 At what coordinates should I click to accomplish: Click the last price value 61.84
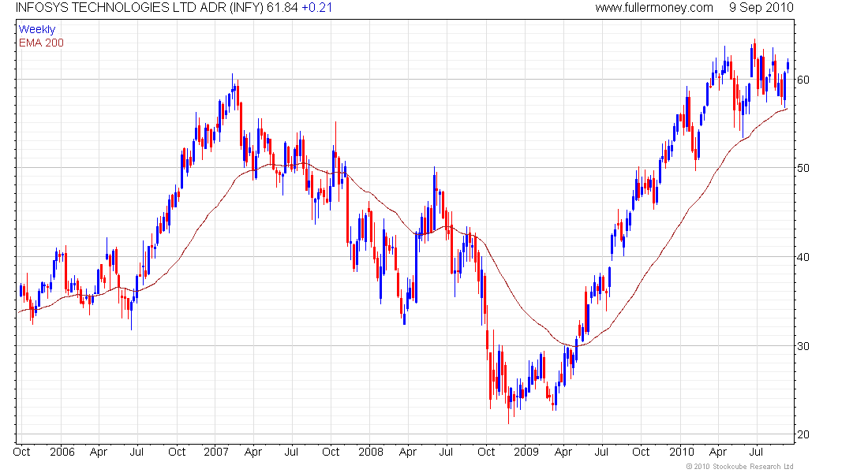(282, 8)
